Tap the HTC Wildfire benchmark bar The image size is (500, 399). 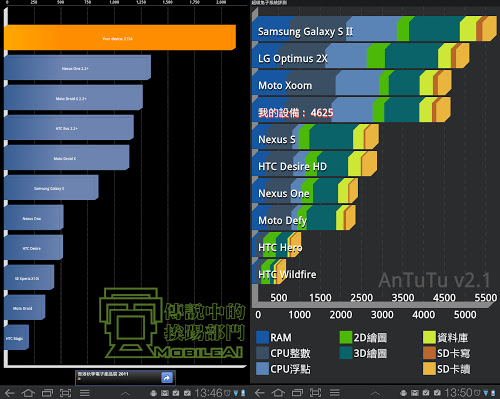click(269, 272)
